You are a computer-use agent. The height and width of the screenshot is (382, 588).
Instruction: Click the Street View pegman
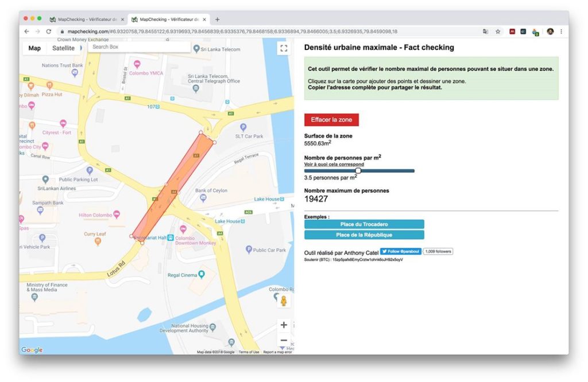coord(284,301)
